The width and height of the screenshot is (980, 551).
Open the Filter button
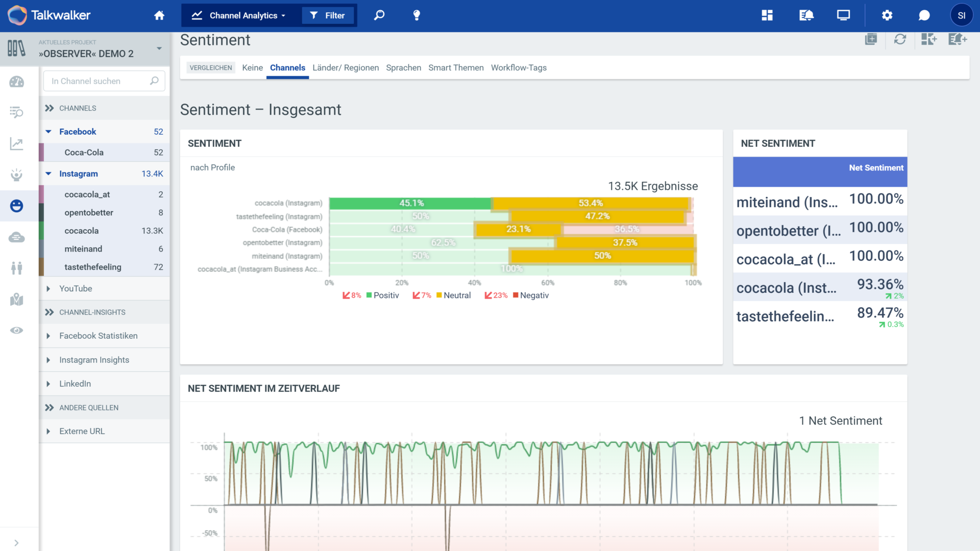(327, 15)
